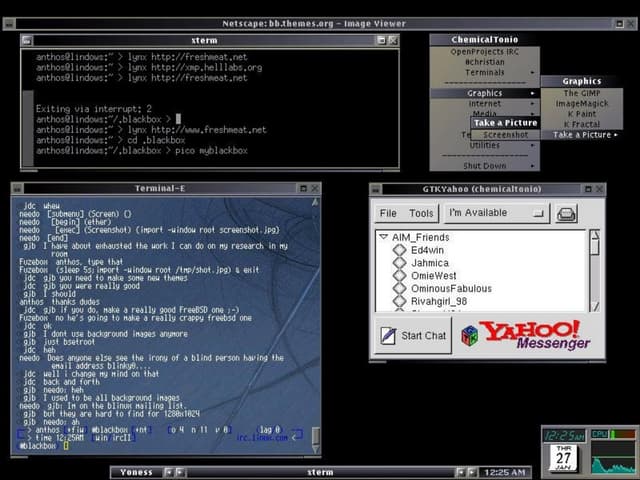
Task: Click the status icon beside Ed4win
Action: tap(400, 250)
